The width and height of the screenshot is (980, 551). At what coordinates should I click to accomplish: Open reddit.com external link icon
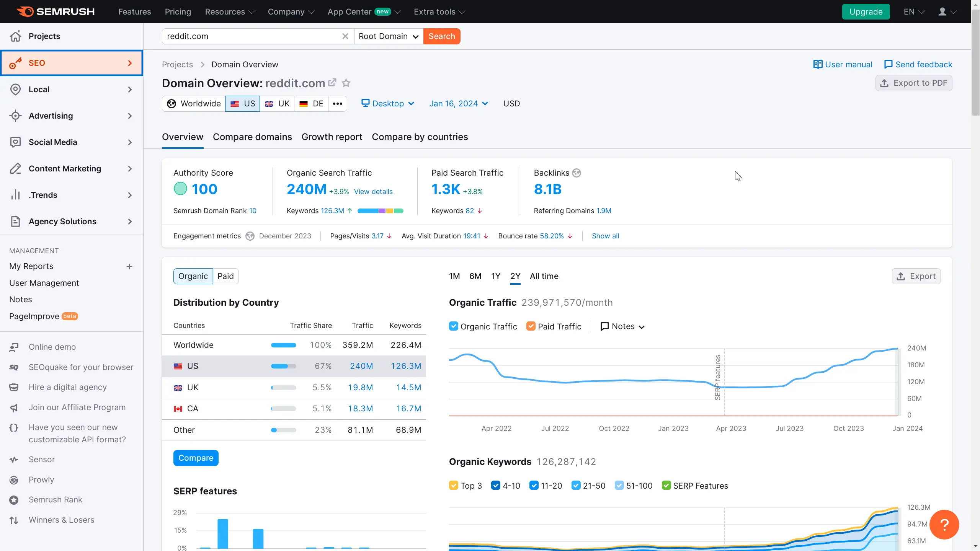[x=332, y=83]
